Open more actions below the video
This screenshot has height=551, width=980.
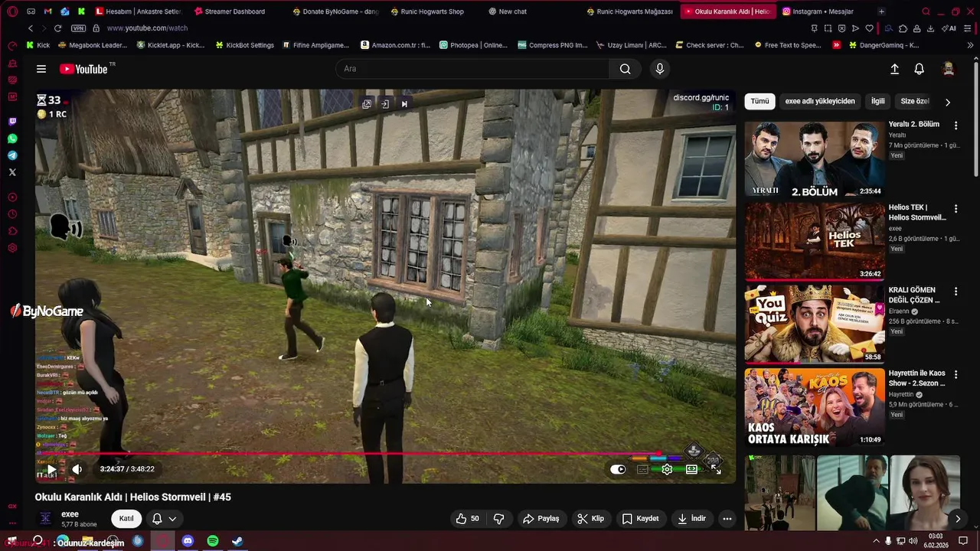click(727, 519)
